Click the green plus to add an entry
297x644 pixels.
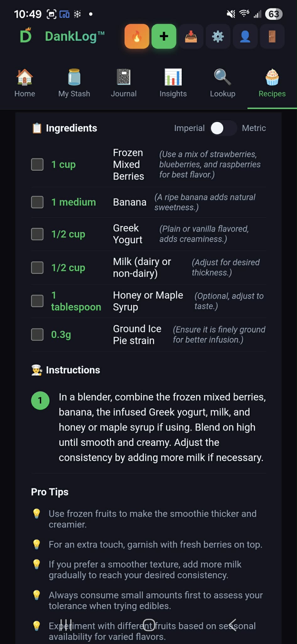tap(164, 36)
